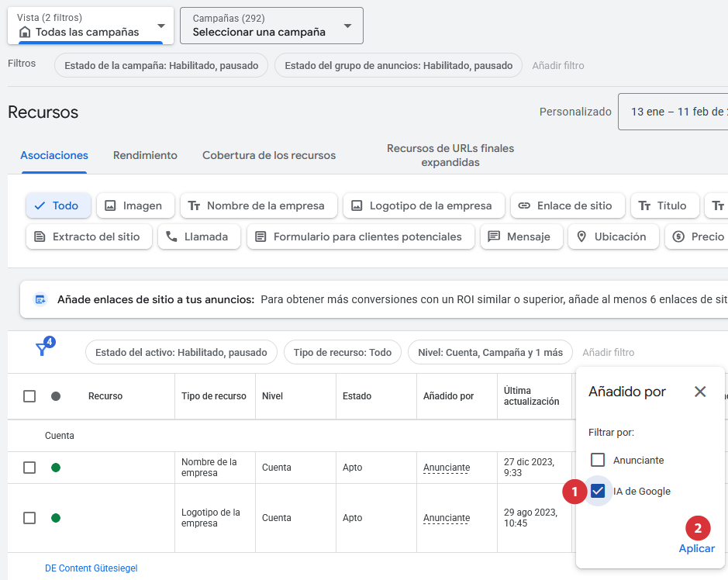
Task: Choose the Llamada resource chip
Action: tap(198, 236)
